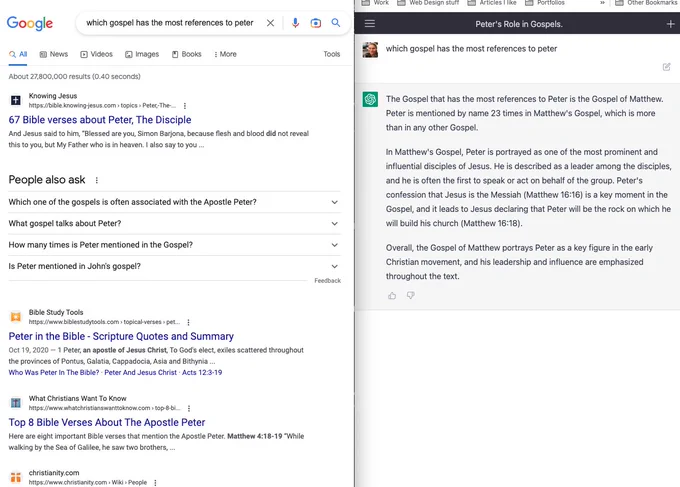
Task: Show more bookmarks via overflow chevron
Action: pyautogui.click(x=602, y=3)
